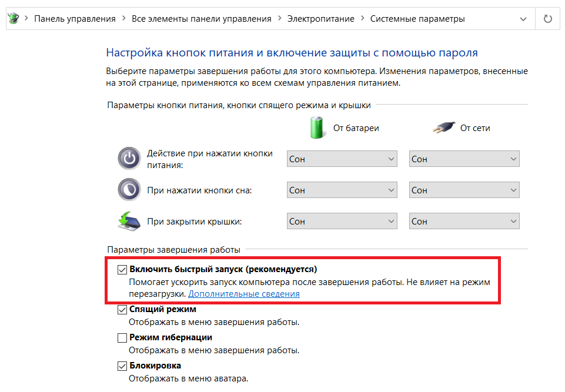Image resolution: width=565 pixels, height=392 pixels.
Task: Open the address bar history dropdown chevron
Action: tap(523, 19)
